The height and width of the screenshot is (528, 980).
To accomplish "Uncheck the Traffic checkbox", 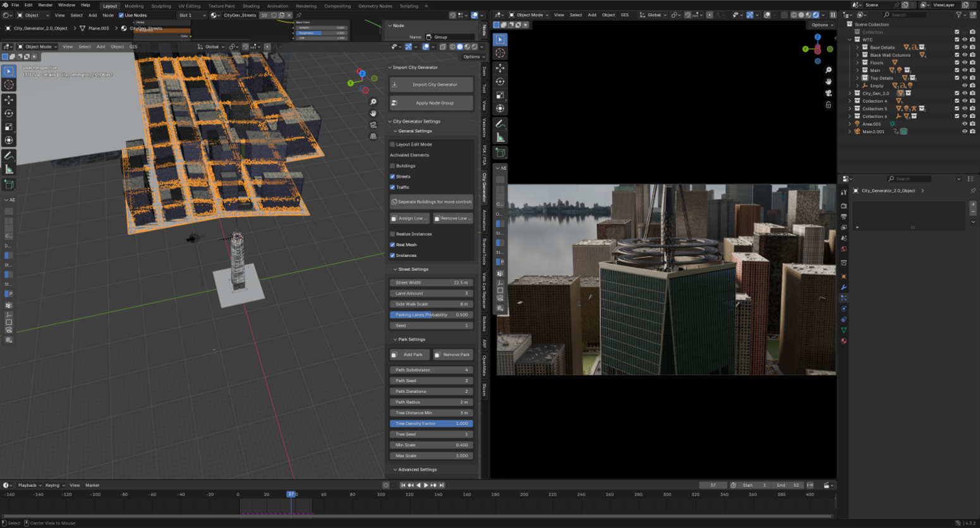I will click(x=392, y=188).
